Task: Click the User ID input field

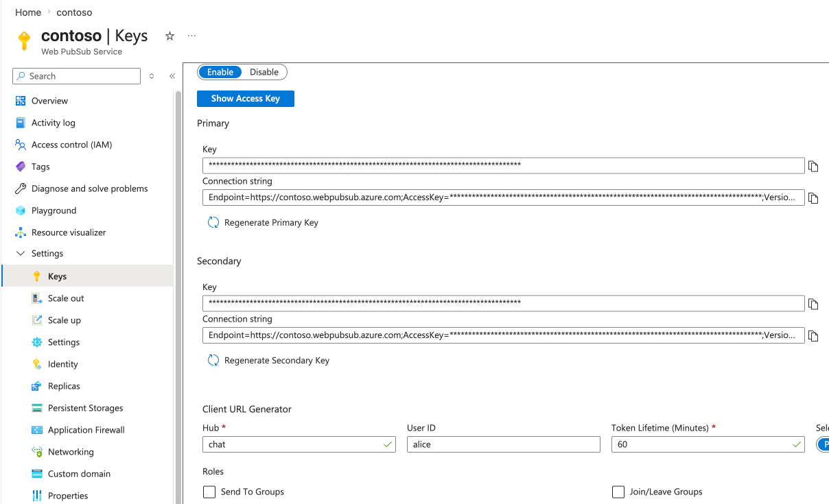Action: pos(504,444)
